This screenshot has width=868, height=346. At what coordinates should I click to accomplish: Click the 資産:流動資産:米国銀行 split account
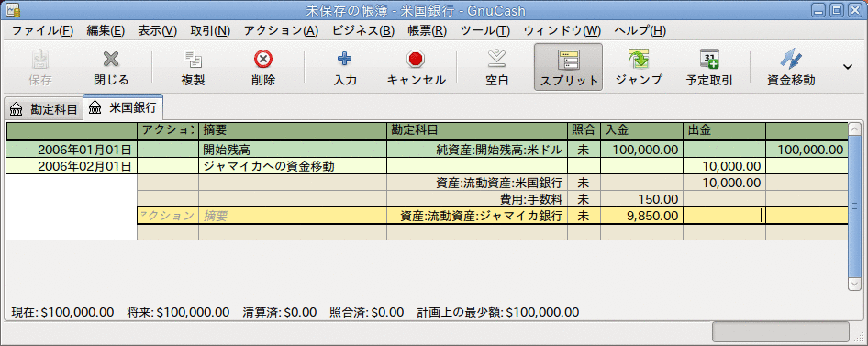click(x=477, y=183)
